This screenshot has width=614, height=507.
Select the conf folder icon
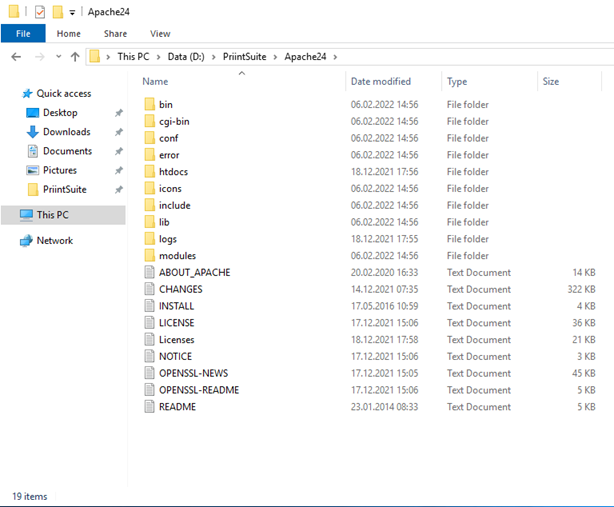point(150,138)
